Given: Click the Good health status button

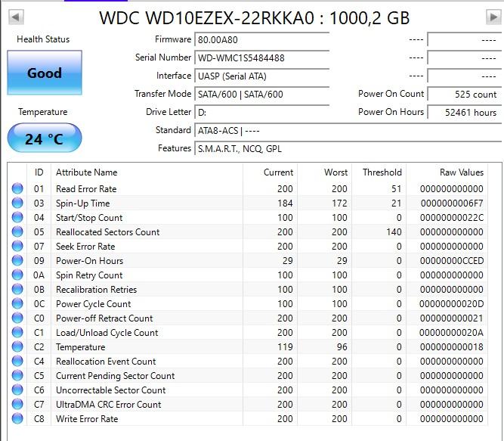Looking at the screenshot, I should coord(45,73).
